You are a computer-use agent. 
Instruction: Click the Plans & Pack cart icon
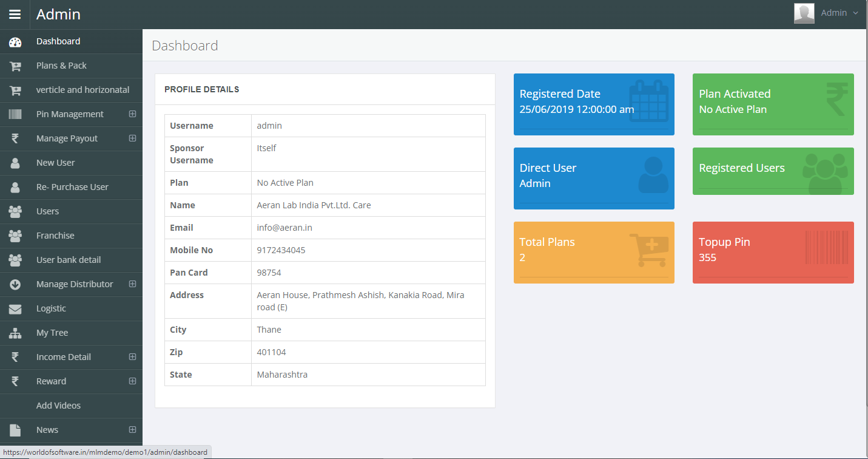[x=15, y=66]
